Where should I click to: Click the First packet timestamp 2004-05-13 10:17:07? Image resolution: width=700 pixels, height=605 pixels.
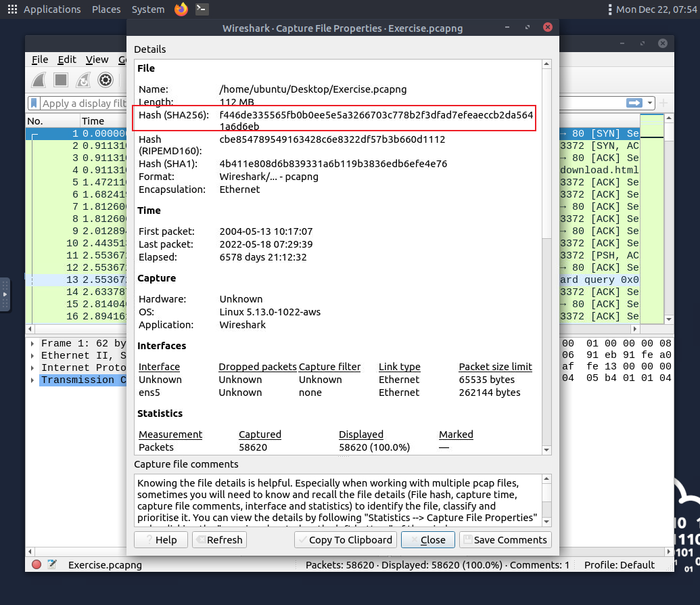(266, 231)
